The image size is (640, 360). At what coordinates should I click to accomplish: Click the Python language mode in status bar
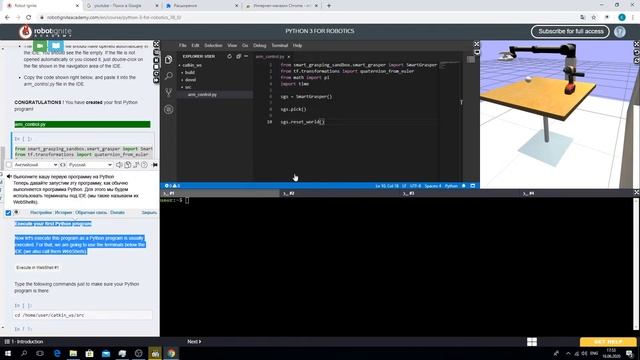pos(451,186)
